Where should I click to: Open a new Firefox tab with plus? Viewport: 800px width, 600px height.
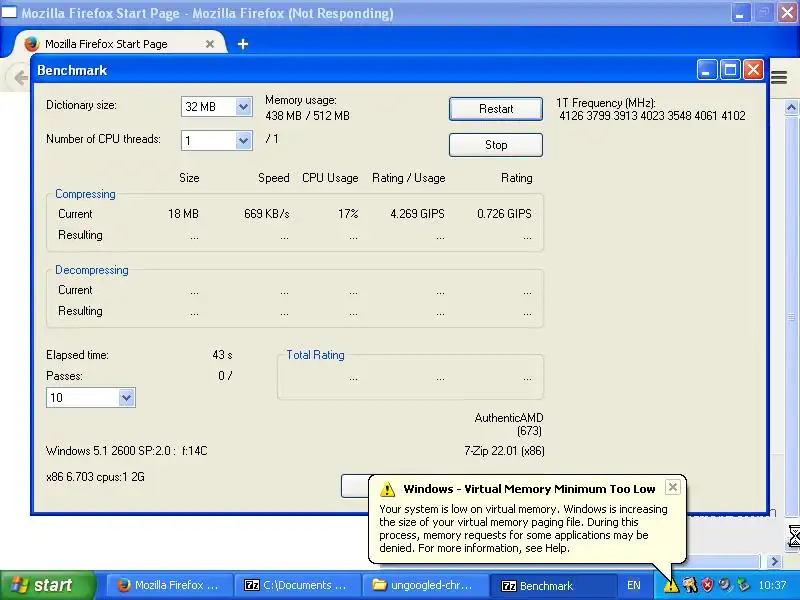point(243,44)
